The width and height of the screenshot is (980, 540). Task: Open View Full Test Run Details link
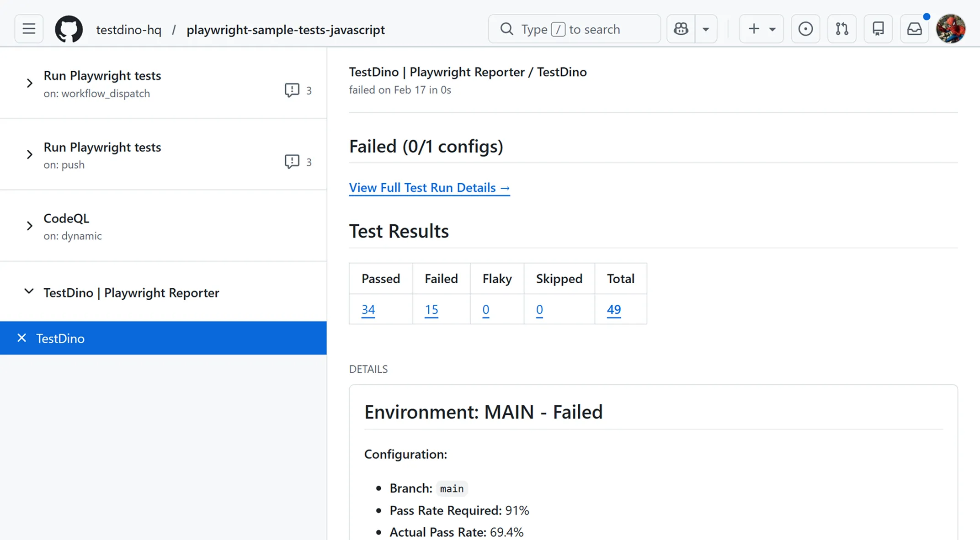(430, 188)
